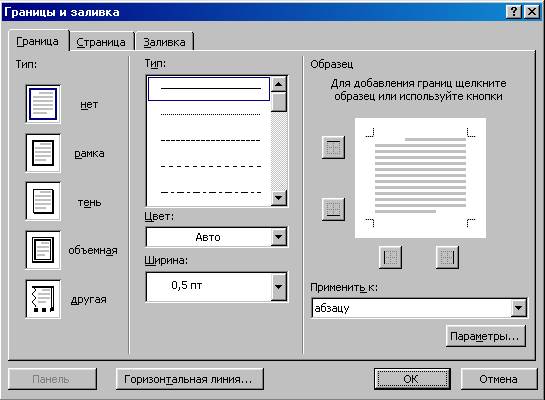Click the 'нет' label text

[89, 105]
